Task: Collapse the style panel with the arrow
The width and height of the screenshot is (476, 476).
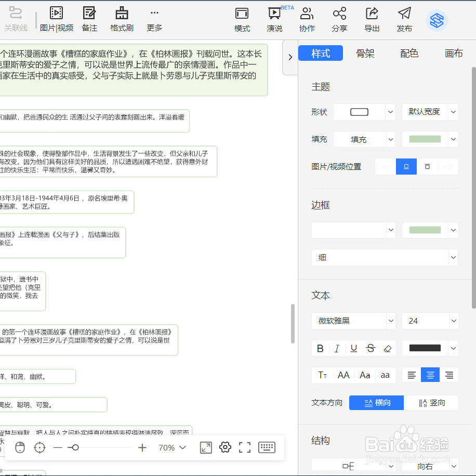Action: pos(290,58)
